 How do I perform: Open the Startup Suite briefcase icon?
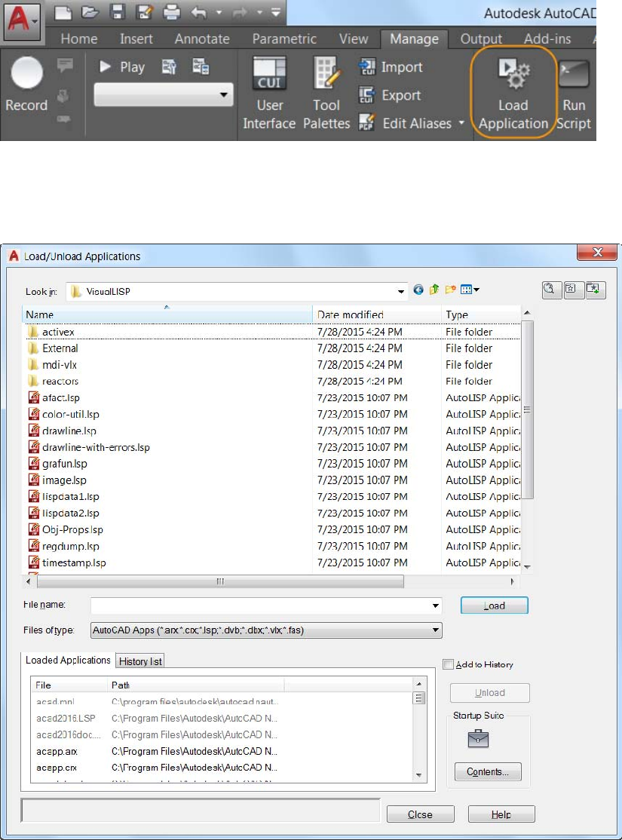[478, 739]
